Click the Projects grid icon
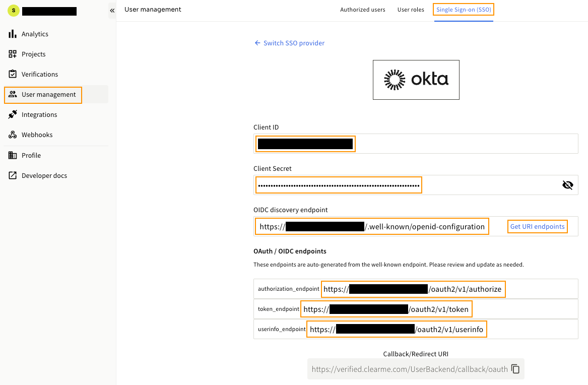The height and width of the screenshot is (385, 588). pyautogui.click(x=13, y=54)
